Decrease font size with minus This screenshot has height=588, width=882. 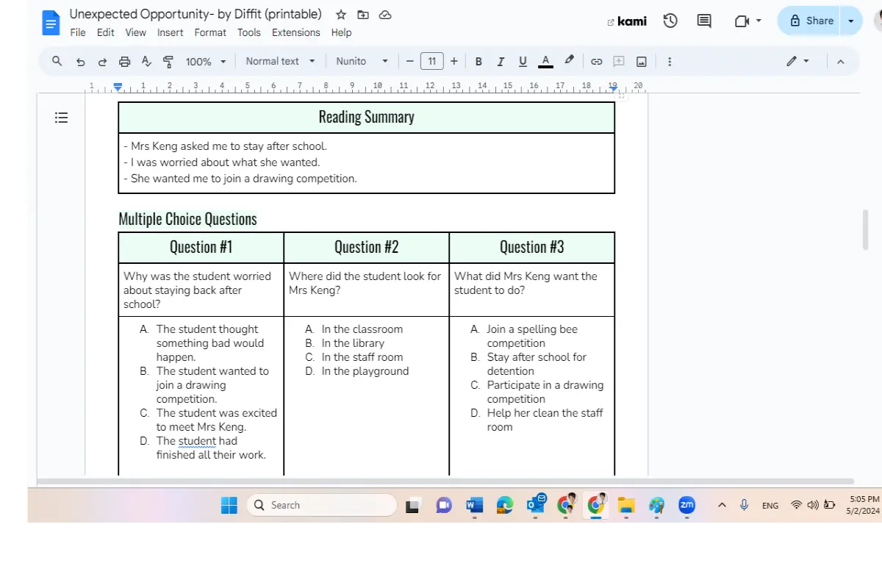[410, 62]
